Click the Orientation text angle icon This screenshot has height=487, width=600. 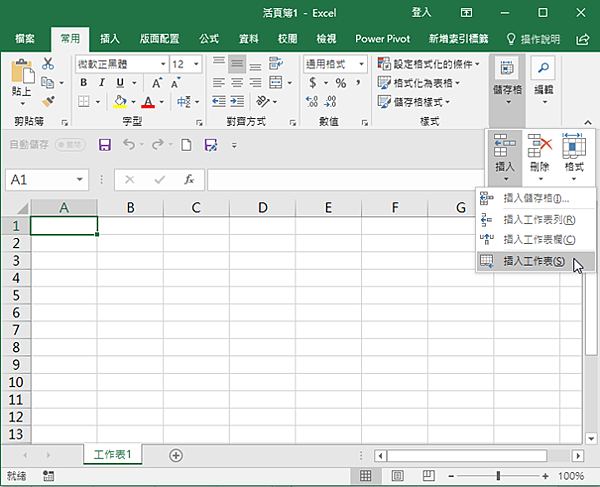[x=263, y=101]
